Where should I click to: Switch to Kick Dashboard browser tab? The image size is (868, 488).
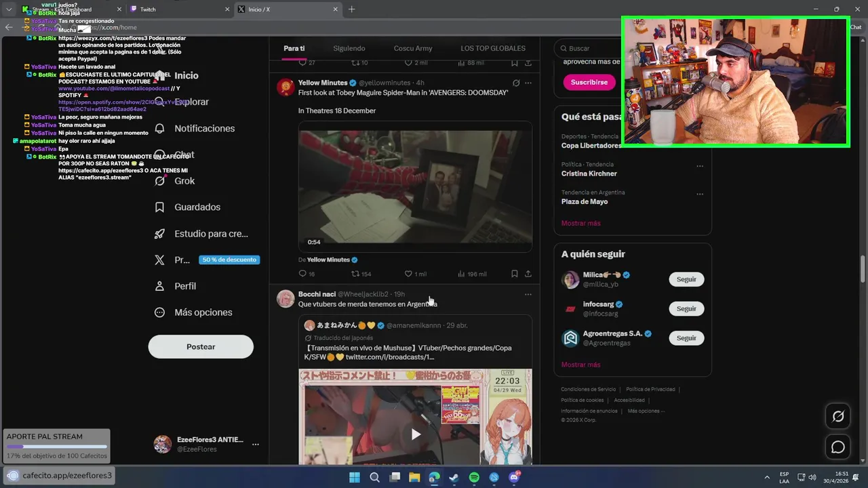click(x=71, y=9)
